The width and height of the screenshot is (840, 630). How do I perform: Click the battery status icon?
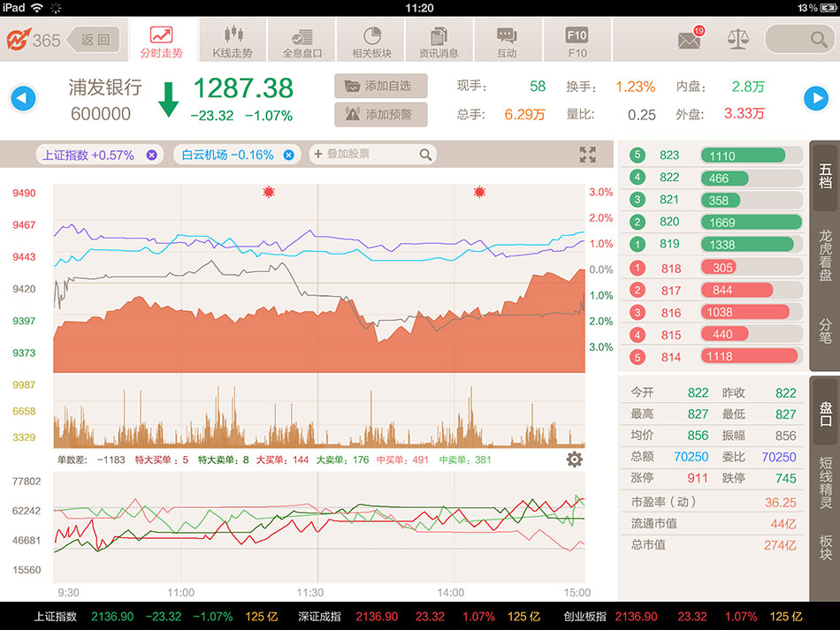click(828, 8)
